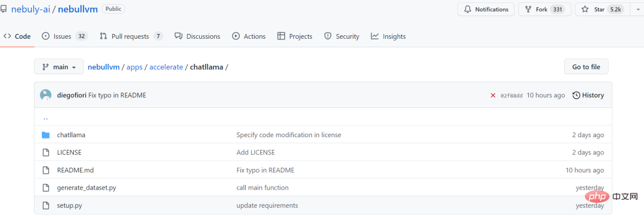Viewport: 644px width, 216px height.
Task: Click the Notifications bell button
Action: (486, 9)
